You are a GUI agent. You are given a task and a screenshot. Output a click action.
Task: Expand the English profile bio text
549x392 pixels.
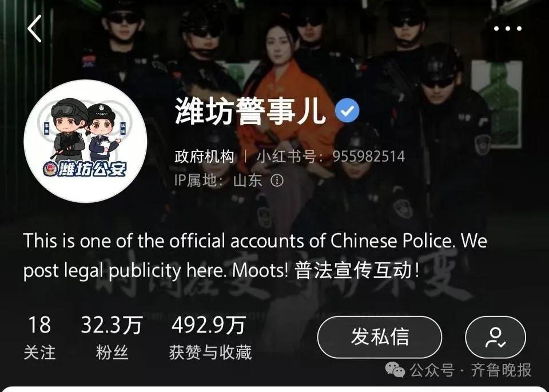click(x=255, y=255)
